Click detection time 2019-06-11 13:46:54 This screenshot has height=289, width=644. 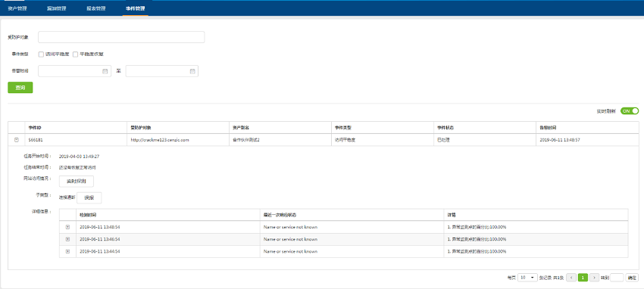(x=100, y=239)
